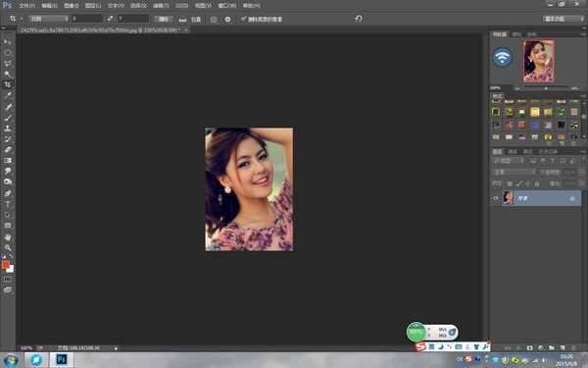Image resolution: width=588 pixels, height=368 pixels.
Task: Toggle lock all padlock icon
Action: tap(537, 184)
